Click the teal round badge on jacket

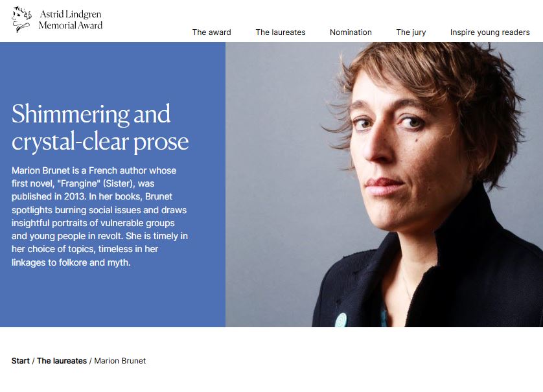coord(341,320)
